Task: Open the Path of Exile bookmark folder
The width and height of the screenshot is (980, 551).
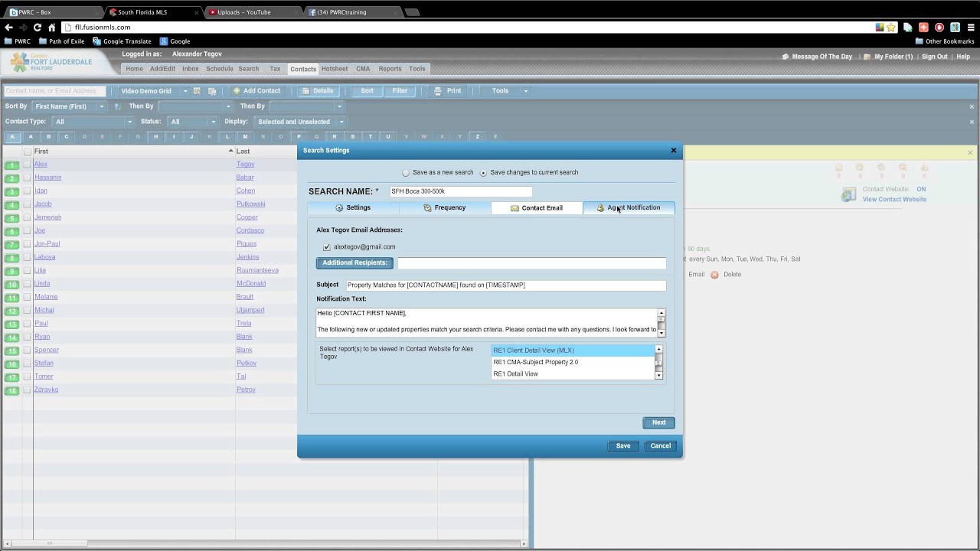Action: (60, 41)
